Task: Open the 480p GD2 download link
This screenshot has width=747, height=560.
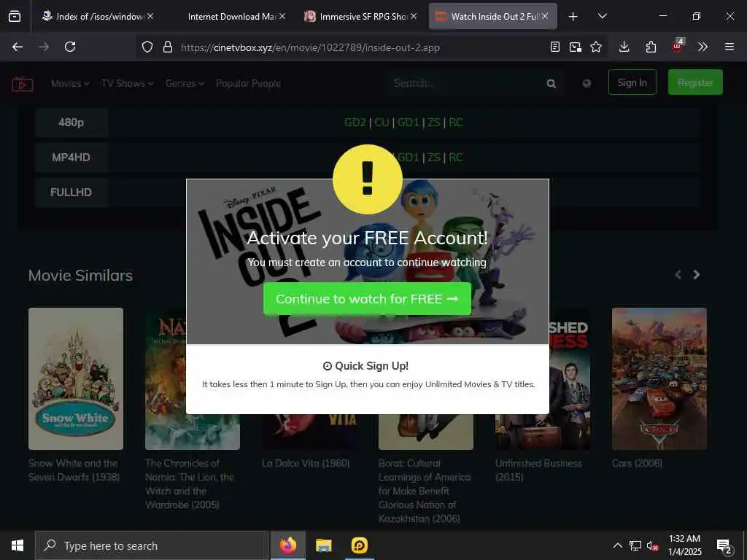Action: [355, 122]
